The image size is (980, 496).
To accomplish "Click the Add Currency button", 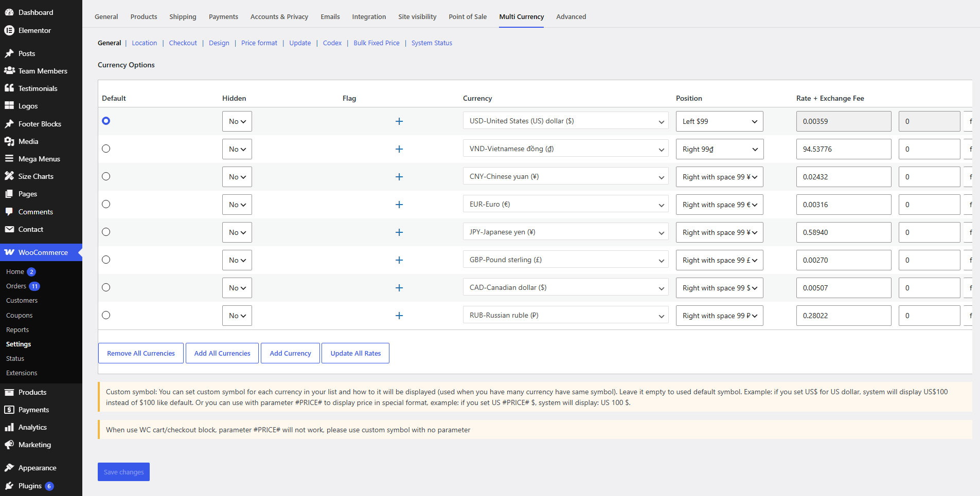I will coord(290,353).
